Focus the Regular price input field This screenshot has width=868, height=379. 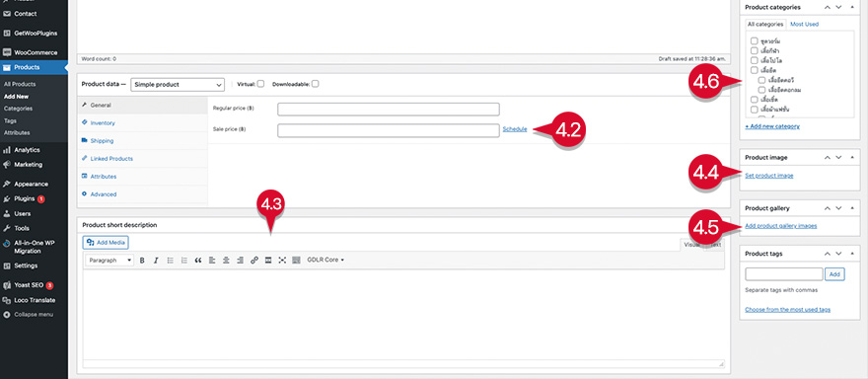tap(389, 110)
